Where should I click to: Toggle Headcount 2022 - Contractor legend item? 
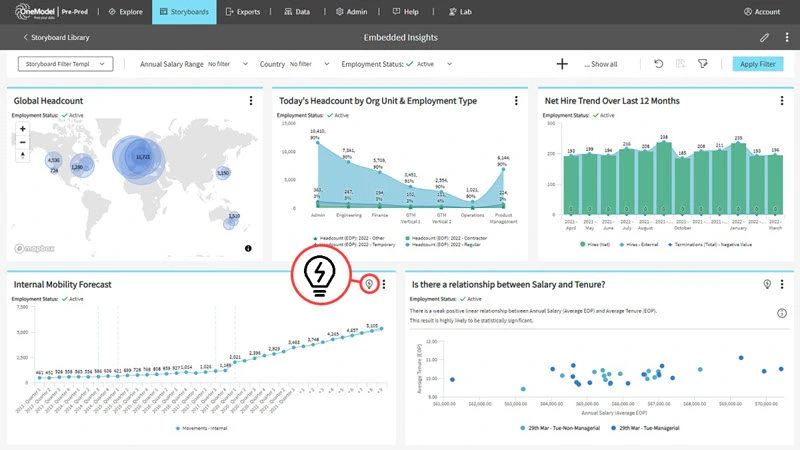click(446, 238)
